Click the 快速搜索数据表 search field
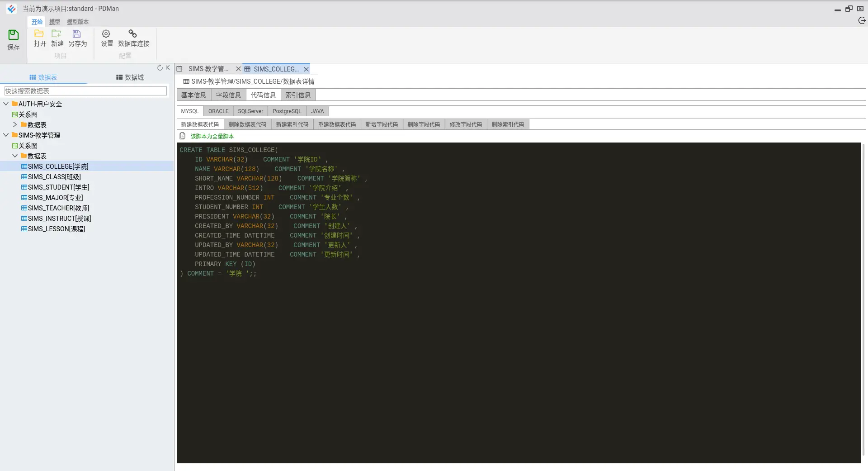 (85, 91)
